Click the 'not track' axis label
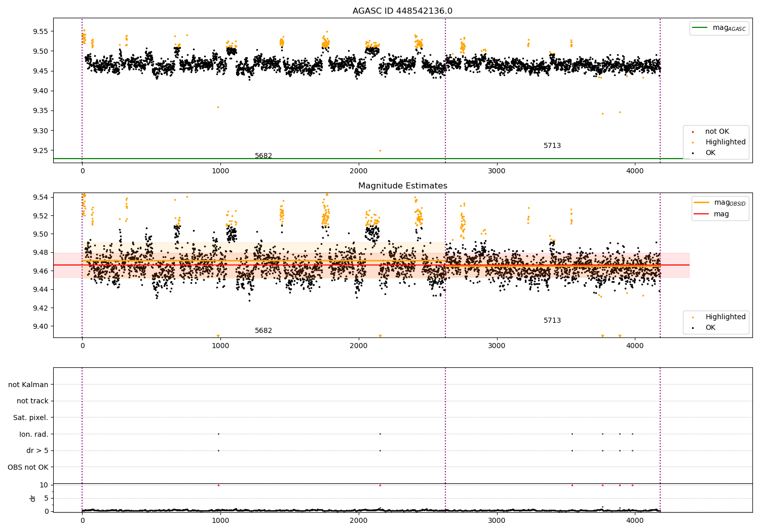The width and height of the screenshot is (760, 532). click(32, 401)
